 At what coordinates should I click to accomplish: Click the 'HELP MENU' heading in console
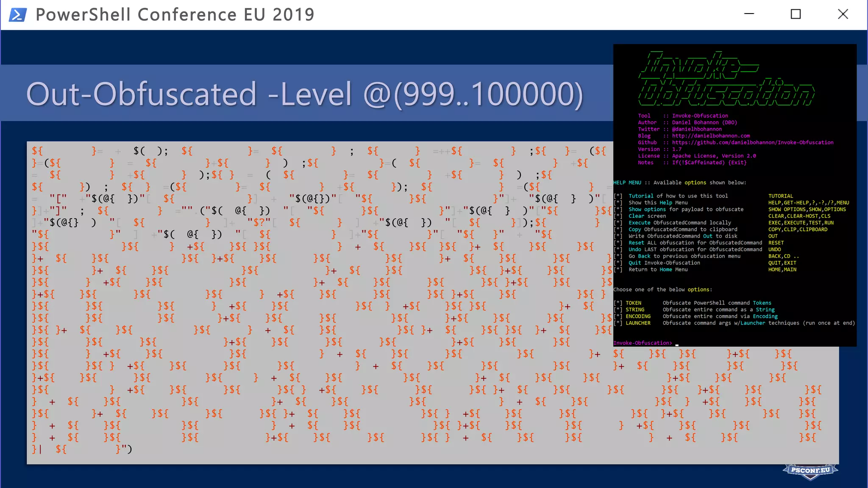pos(627,183)
